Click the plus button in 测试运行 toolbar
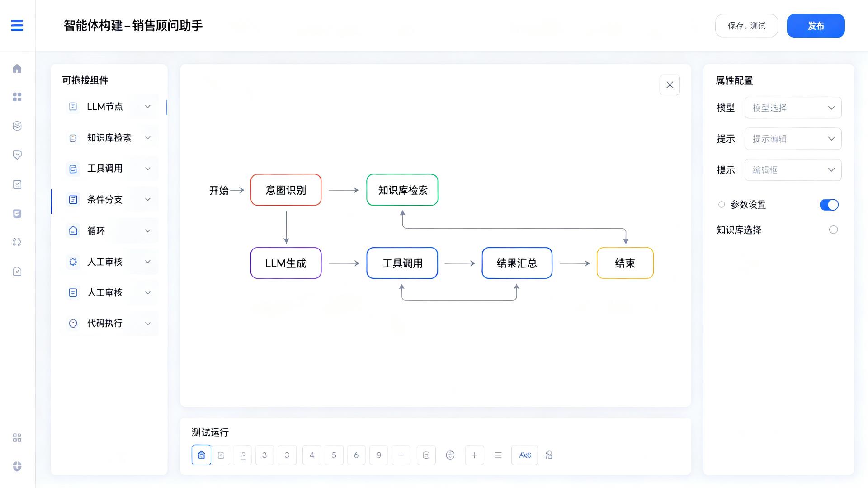 [474, 455]
